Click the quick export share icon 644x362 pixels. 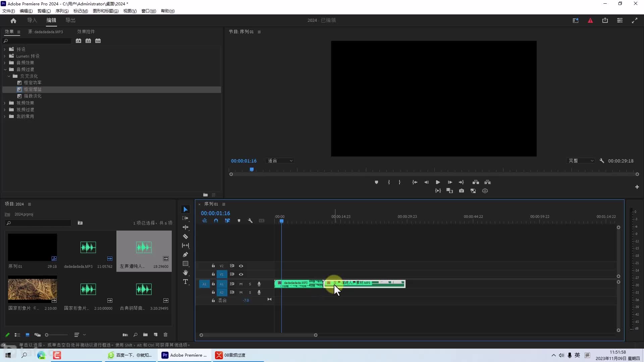(x=605, y=20)
